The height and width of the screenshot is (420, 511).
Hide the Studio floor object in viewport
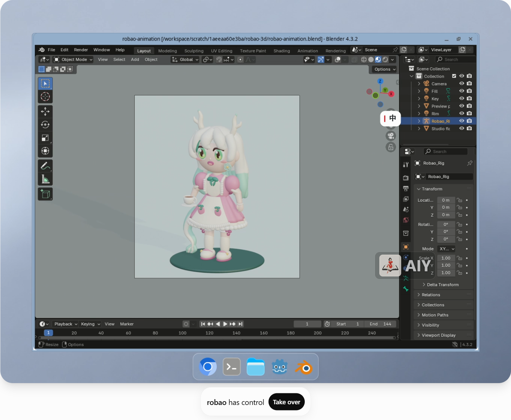tap(461, 128)
